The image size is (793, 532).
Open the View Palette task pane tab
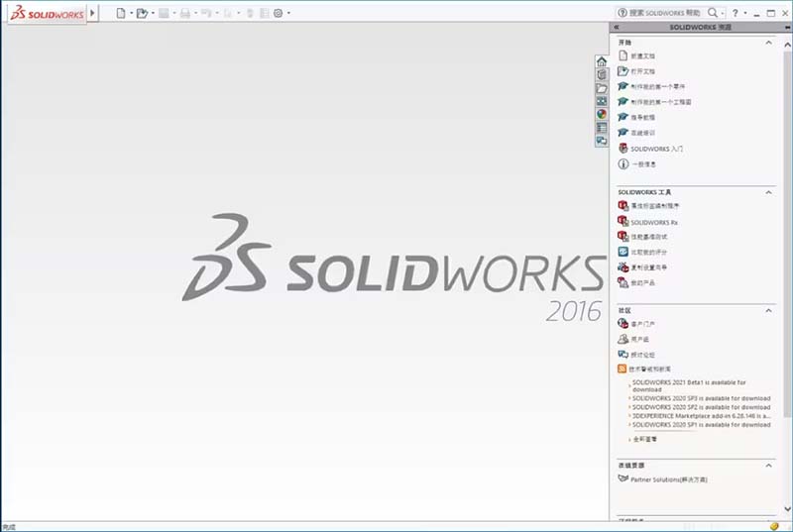(x=602, y=101)
